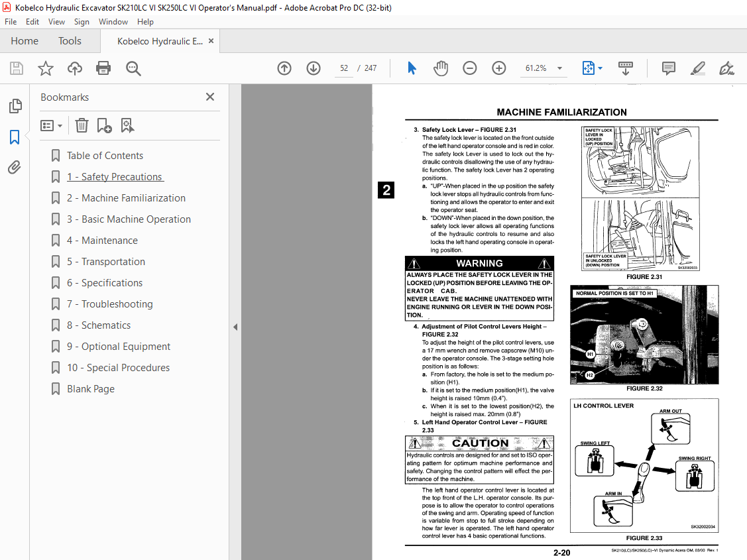
Task: Click the FIGURE 2.32 photo
Action: (x=644, y=335)
